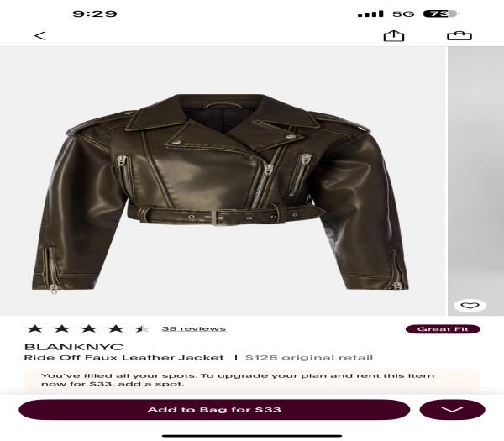Tap the BLANKNYC brand name
This screenshot has height=441, width=504.
74,347
